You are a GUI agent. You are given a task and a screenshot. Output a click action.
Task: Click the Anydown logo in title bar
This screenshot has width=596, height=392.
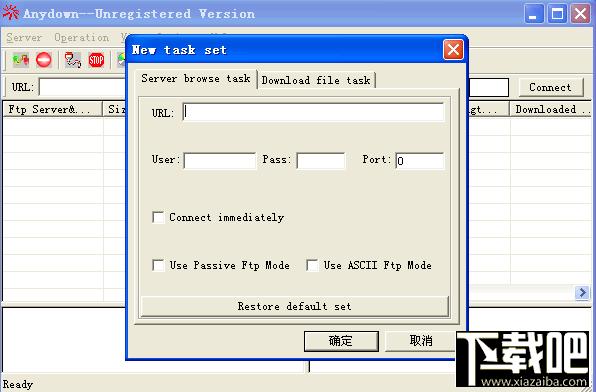(x=10, y=13)
